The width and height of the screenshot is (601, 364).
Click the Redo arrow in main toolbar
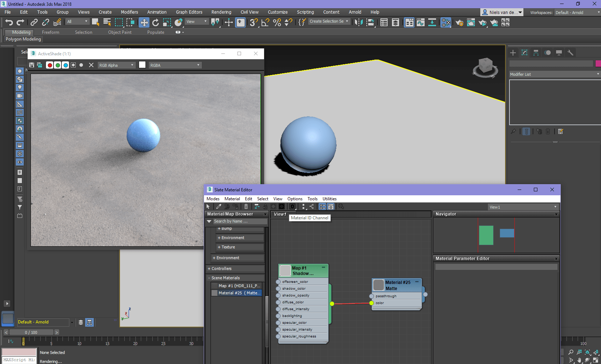[x=20, y=22]
